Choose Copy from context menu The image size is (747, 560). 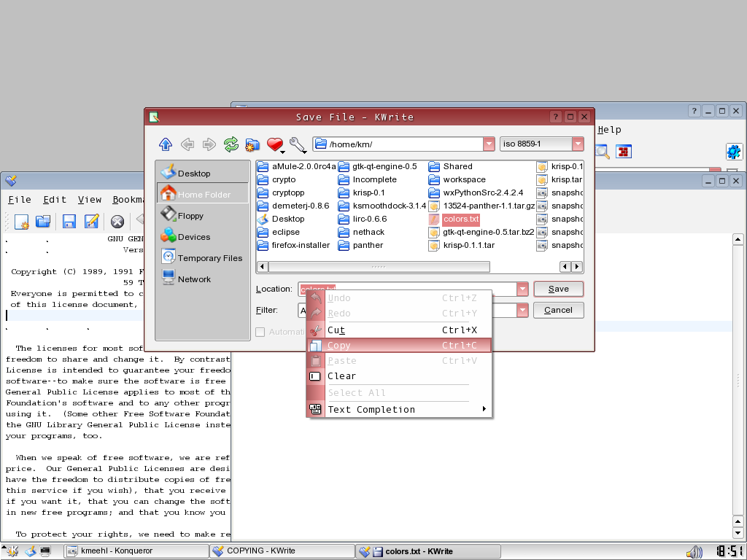pyautogui.click(x=399, y=345)
